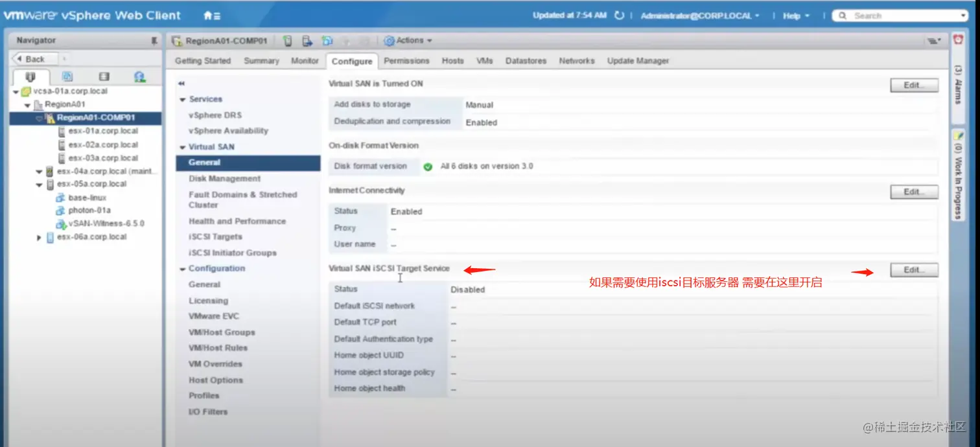Screen dimensions: 980x447
Task: Collapse the RegionA01 datacenter node
Action: point(28,105)
